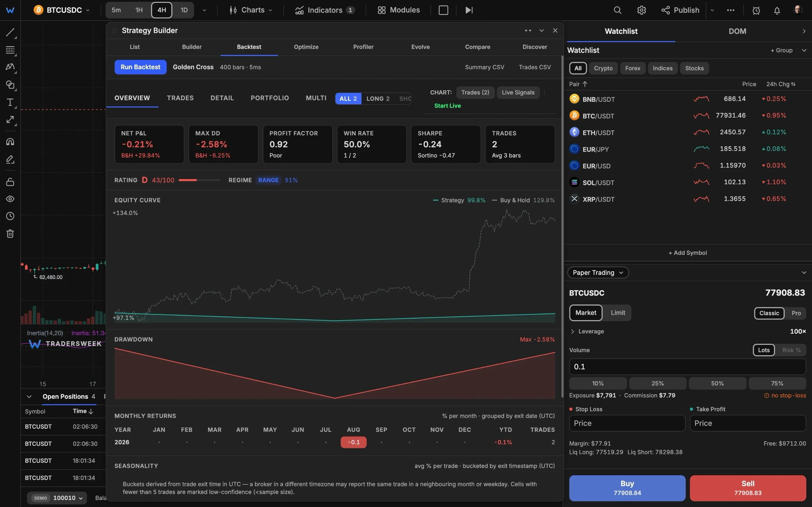812x507 pixels.
Task: Open the Paper Trading account dropdown
Action: (x=598, y=273)
